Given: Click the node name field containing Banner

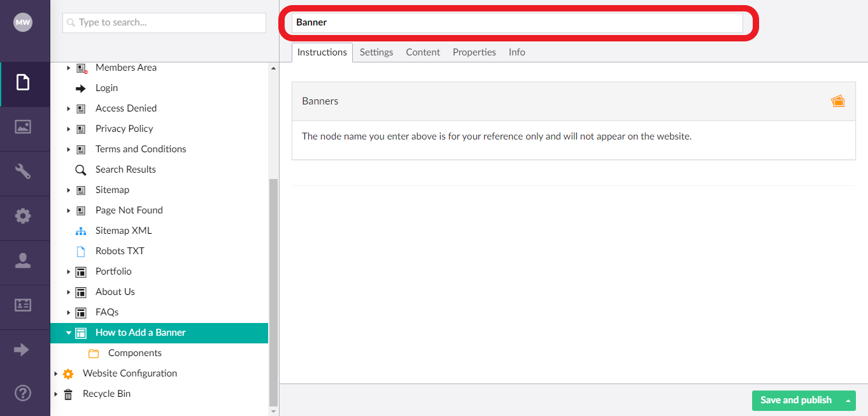Looking at the screenshot, I should click(518, 22).
